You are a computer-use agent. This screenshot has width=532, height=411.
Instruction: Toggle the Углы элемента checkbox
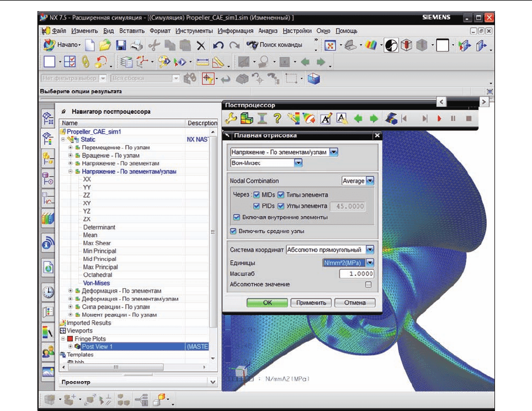pyautogui.click(x=281, y=206)
